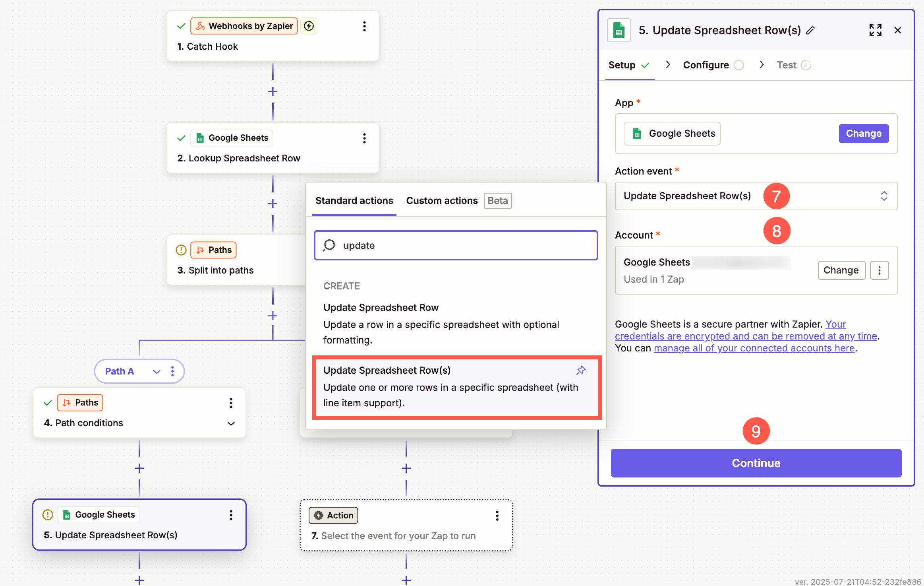This screenshot has height=586, width=924.
Task: Click Google Sheets icon in panel header
Action: pos(619,30)
